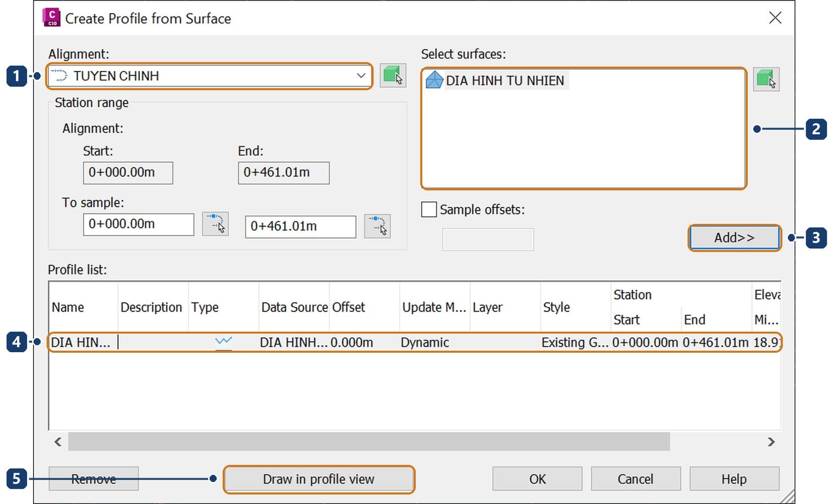Click the Add>> button
The image size is (837, 504).
tap(734, 238)
